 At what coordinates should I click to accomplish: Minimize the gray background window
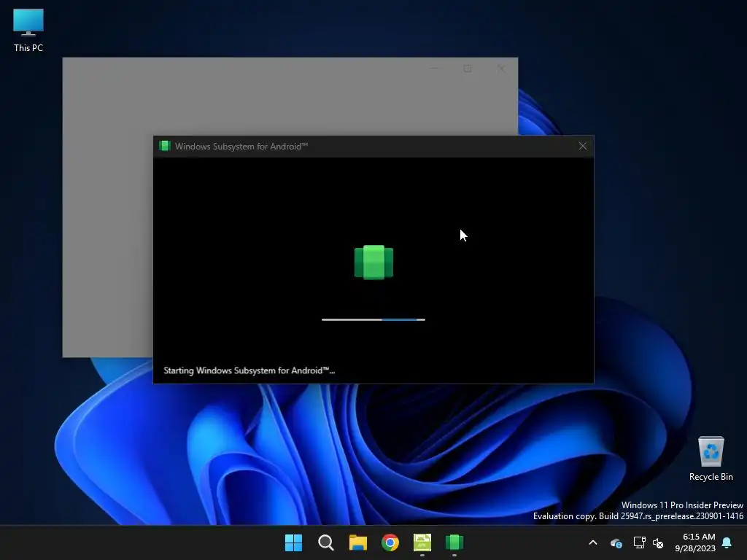(x=435, y=69)
